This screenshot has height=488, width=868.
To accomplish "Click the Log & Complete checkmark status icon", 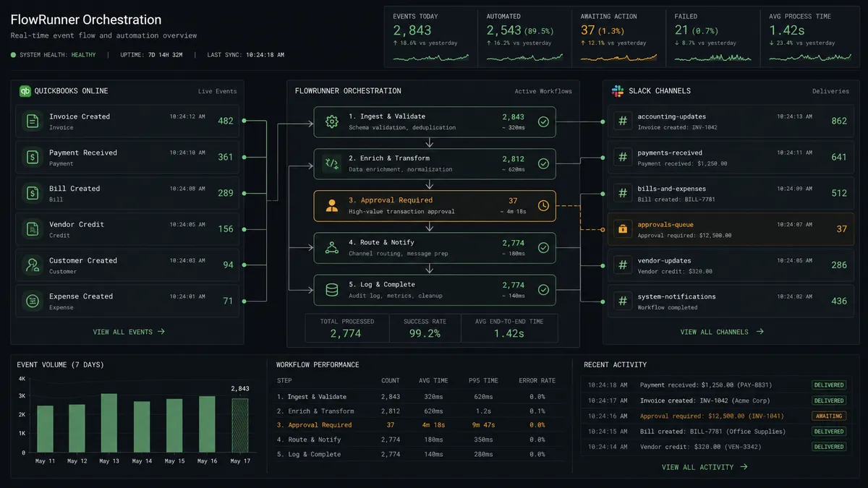I will point(543,290).
